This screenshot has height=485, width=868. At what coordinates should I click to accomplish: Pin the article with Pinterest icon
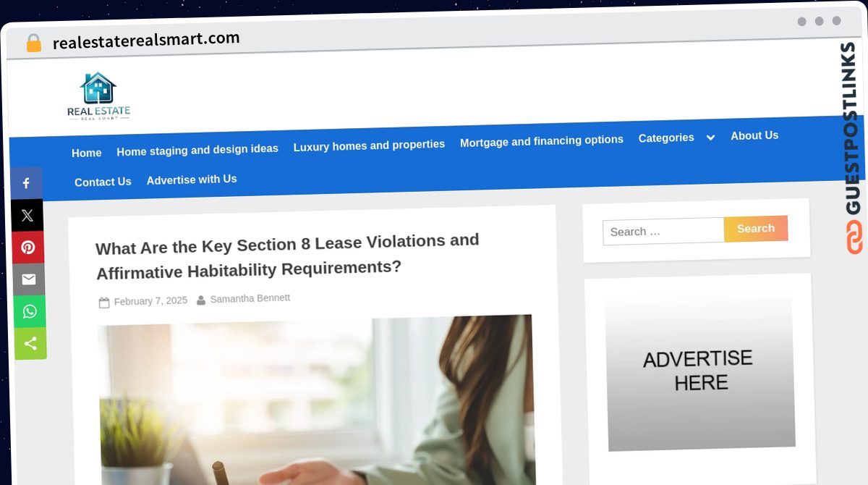point(27,248)
